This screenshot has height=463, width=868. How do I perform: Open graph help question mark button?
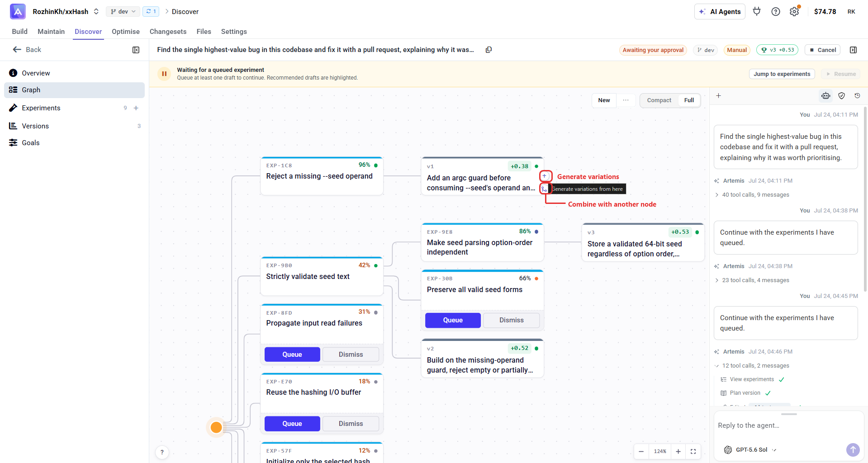(162, 452)
